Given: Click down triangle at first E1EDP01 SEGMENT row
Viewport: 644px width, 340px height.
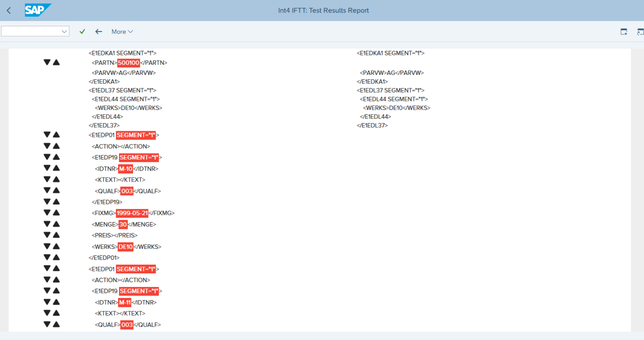Looking at the screenshot, I should [x=47, y=135].
